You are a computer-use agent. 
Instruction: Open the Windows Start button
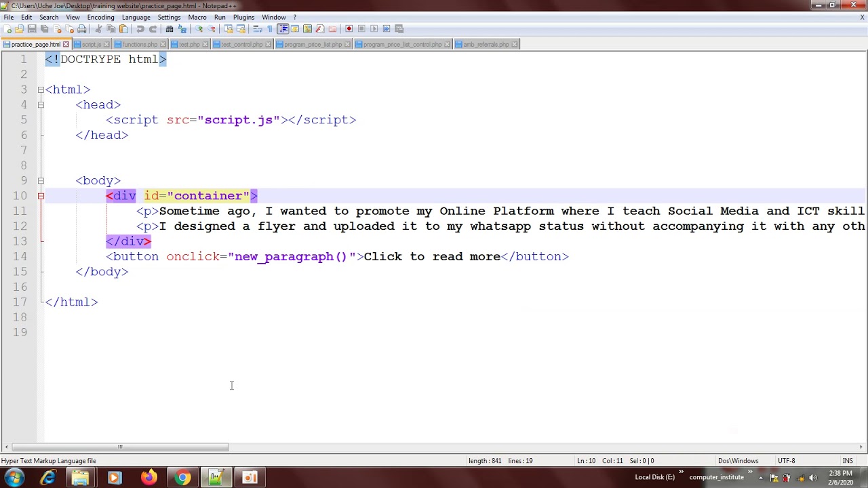pyautogui.click(x=14, y=477)
